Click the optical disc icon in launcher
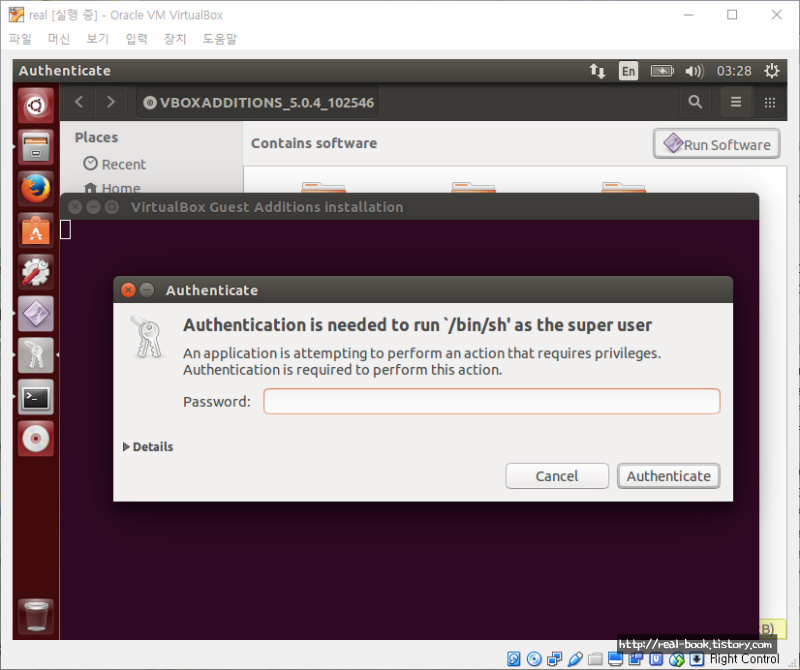Viewport: 800px width, 670px height. click(x=36, y=438)
